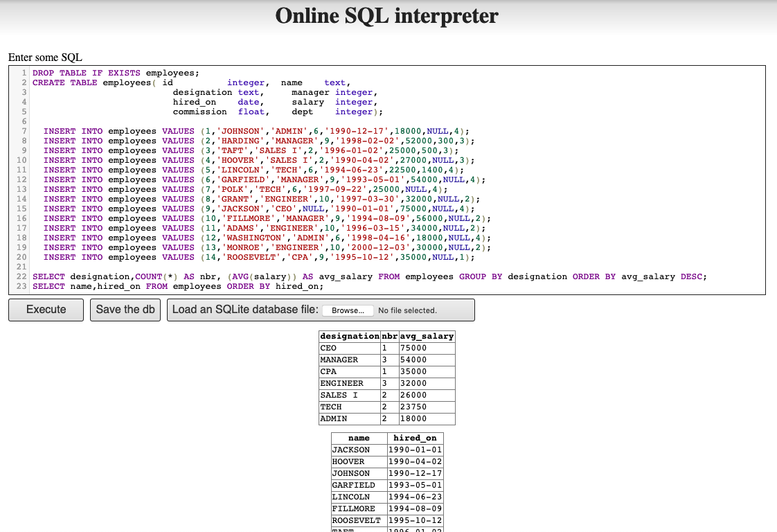Click the avg_salary value 75000
Image resolution: width=777 pixels, height=532 pixels.
(427, 348)
